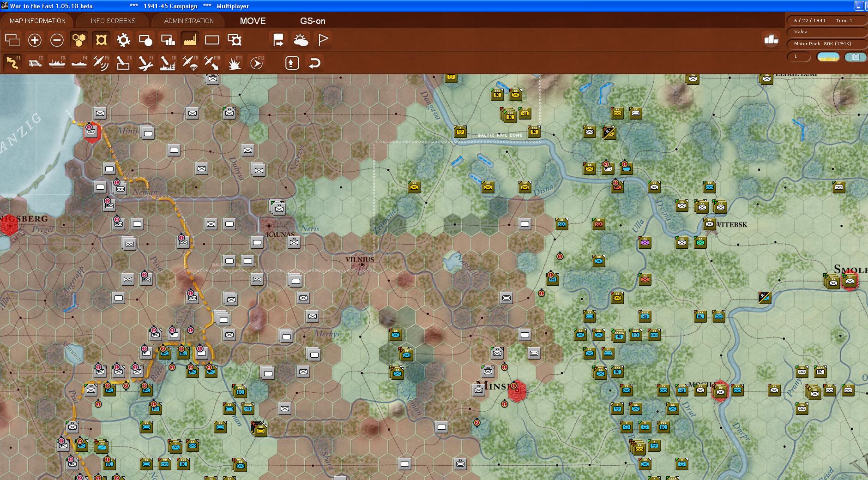
Task: Toggle the rectangle-with-hex overlay icon
Action: click(235, 40)
